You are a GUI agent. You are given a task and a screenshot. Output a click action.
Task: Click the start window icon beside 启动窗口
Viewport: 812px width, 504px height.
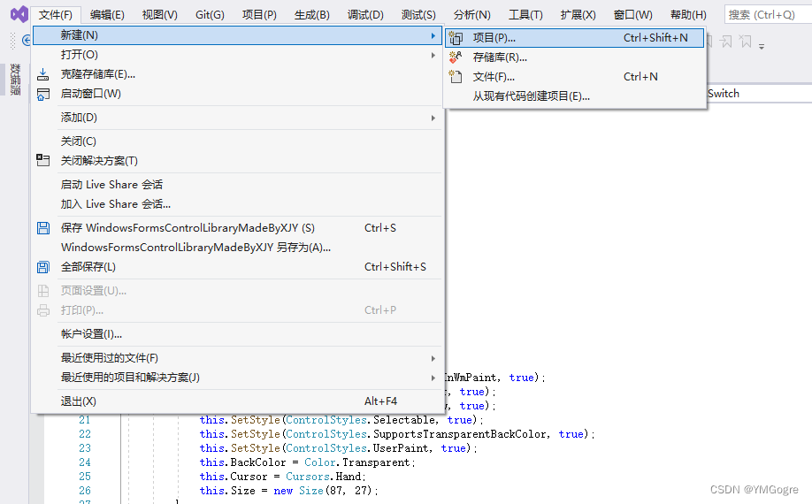(x=43, y=95)
